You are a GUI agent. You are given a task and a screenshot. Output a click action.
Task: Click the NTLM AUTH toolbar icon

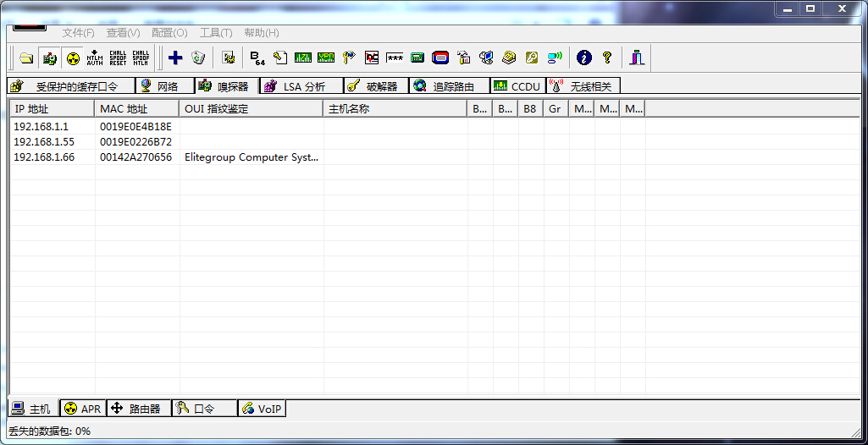95,58
